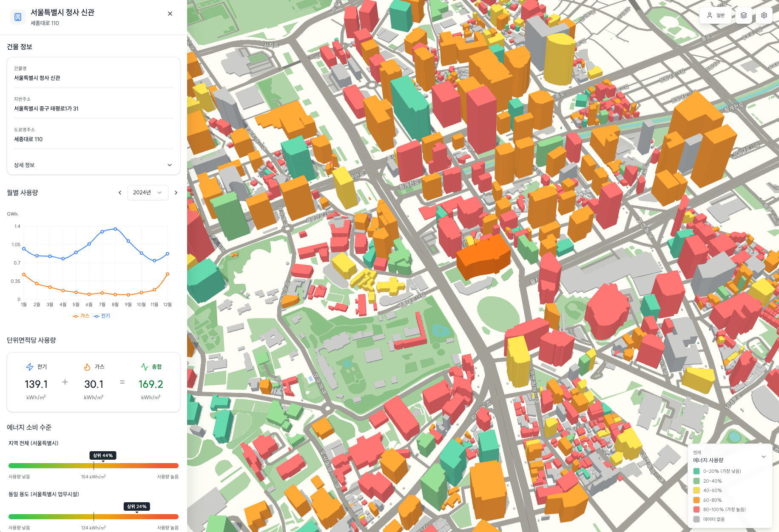779x532 pixels.
Task: Click the user icon in the 일반 button
Action: click(709, 15)
